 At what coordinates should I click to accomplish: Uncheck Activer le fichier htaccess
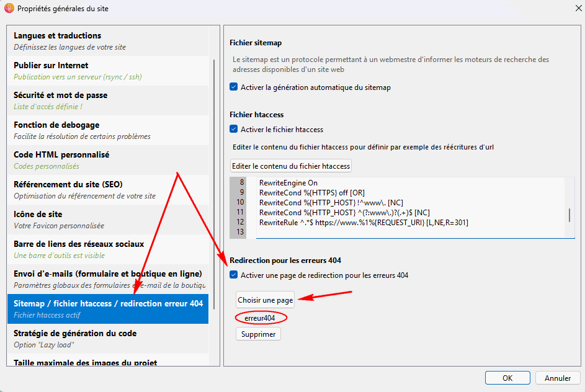[233, 129]
